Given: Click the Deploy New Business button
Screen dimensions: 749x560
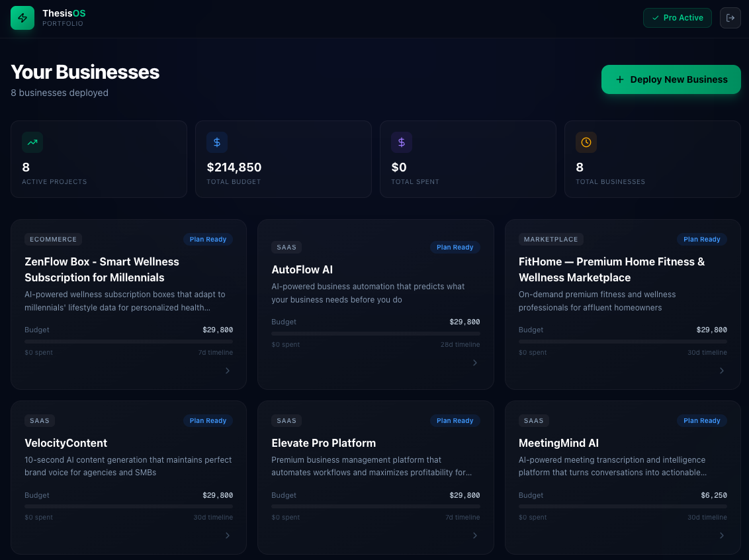Looking at the screenshot, I should (671, 79).
